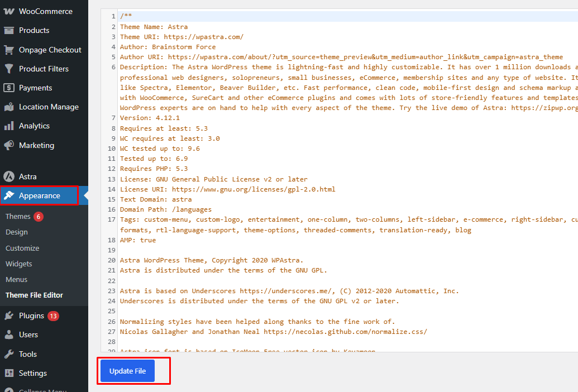
Task: Select the Astra theme logo icon
Action: [10, 176]
